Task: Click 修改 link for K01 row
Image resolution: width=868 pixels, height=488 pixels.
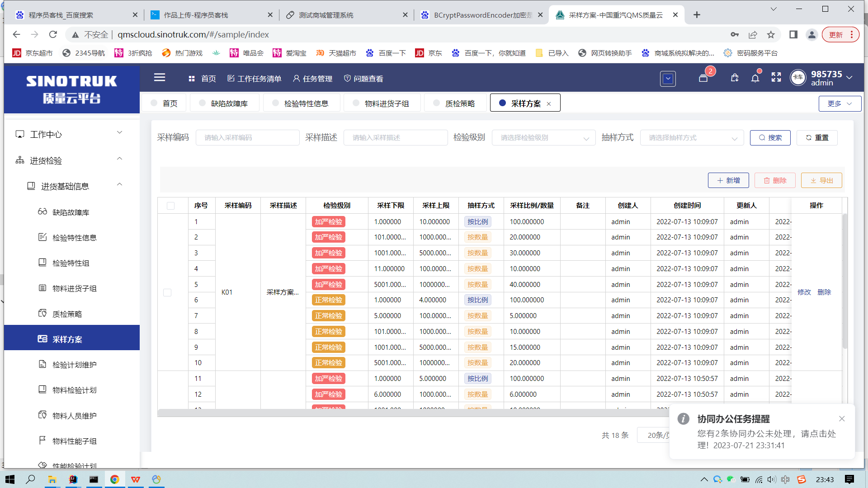Action: (804, 292)
